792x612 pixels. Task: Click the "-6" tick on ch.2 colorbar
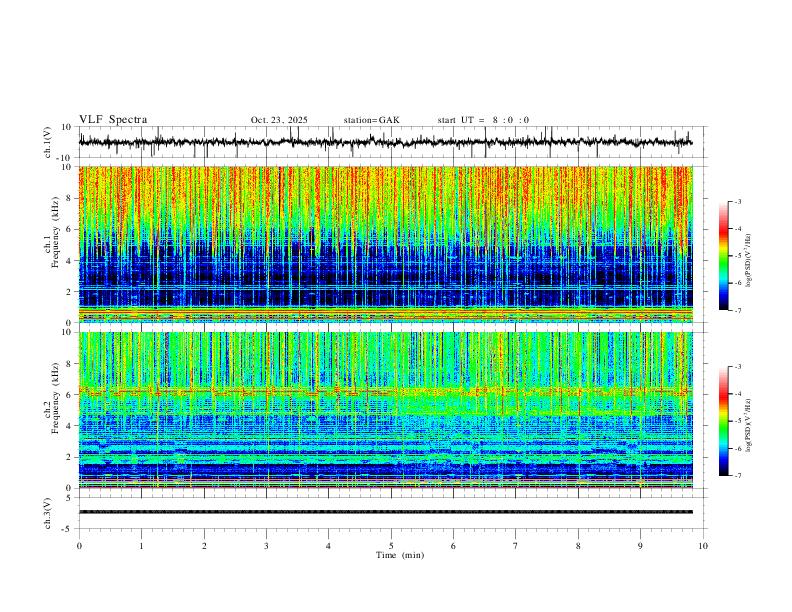738,448
